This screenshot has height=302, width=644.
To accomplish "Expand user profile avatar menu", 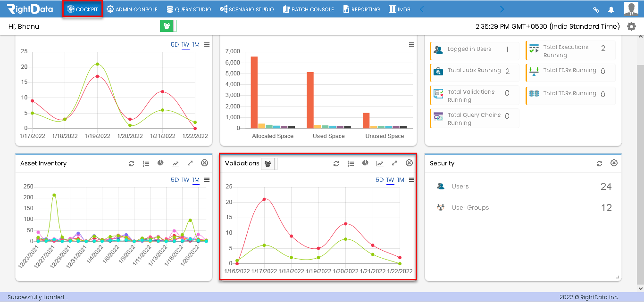I will [x=631, y=9].
